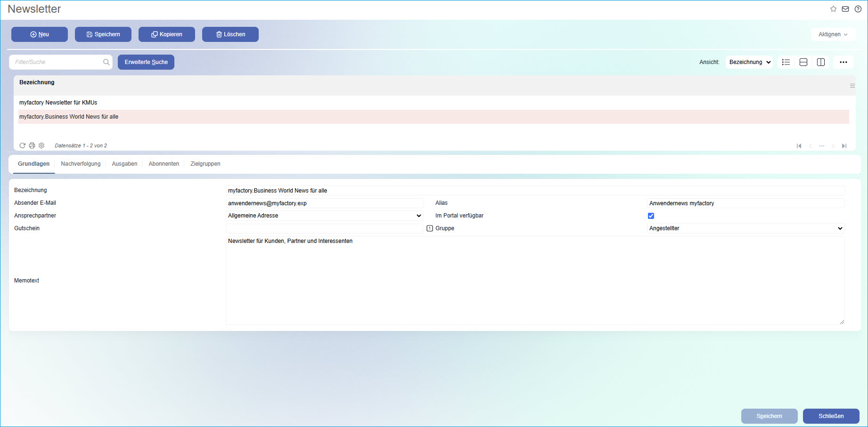Open the Ansichten Bezeichnung dropdown
Viewport: 868px width, 427px height.
click(x=749, y=62)
